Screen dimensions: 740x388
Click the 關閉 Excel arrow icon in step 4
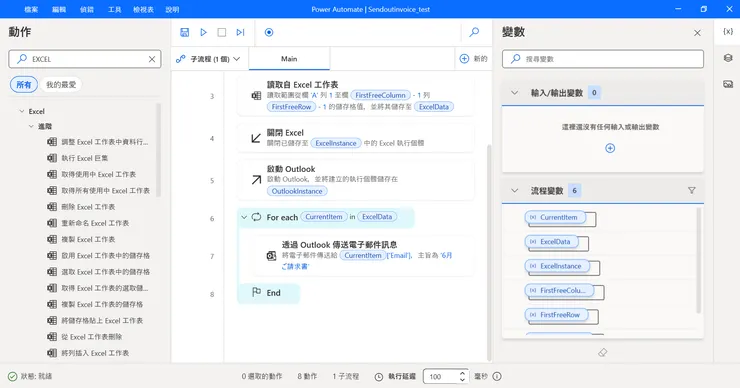(256, 138)
